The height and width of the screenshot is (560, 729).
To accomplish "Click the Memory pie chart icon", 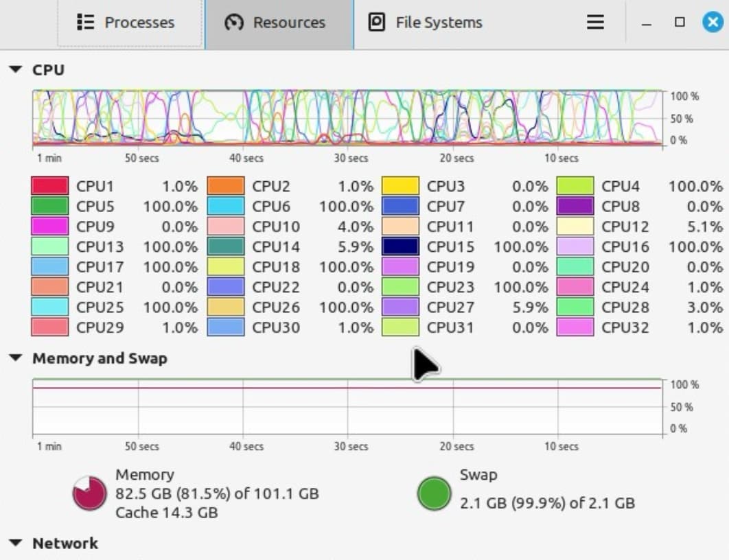I will 89,493.
